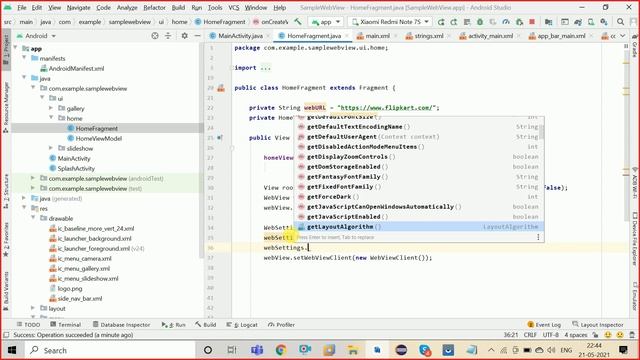Open the Logcat tool window
The height and width of the screenshot is (360, 640).
(x=242, y=324)
